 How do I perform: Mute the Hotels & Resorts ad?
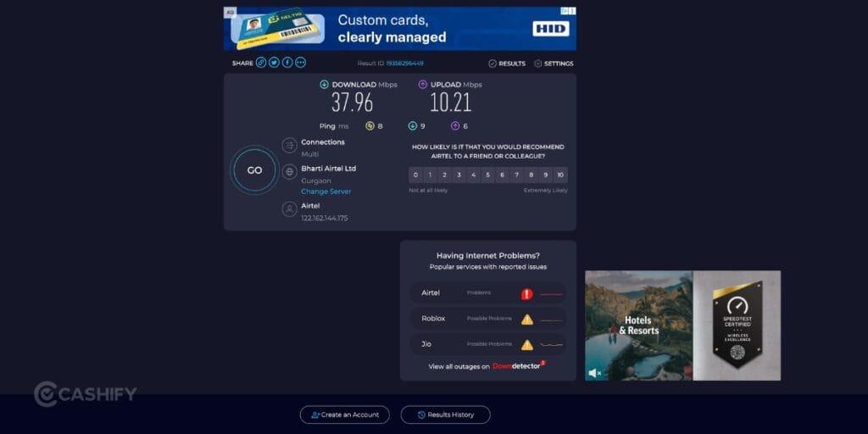(x=594, y=374)
